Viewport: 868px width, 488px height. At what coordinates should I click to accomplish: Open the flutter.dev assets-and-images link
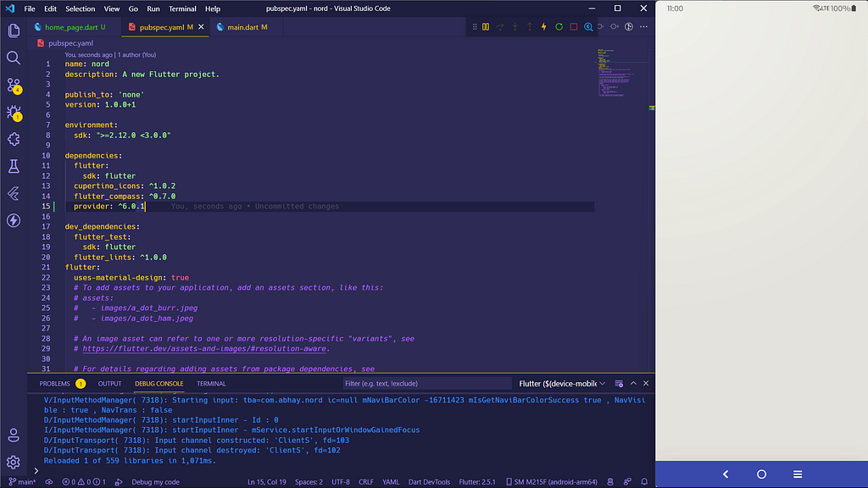pyautogui.click(x=204, y=348)
